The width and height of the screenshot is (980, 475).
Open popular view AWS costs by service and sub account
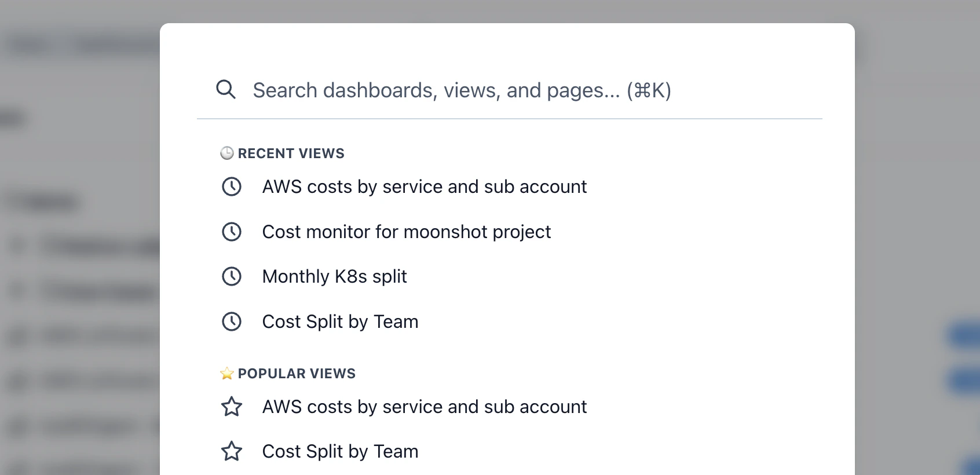(x=425, y=407)
